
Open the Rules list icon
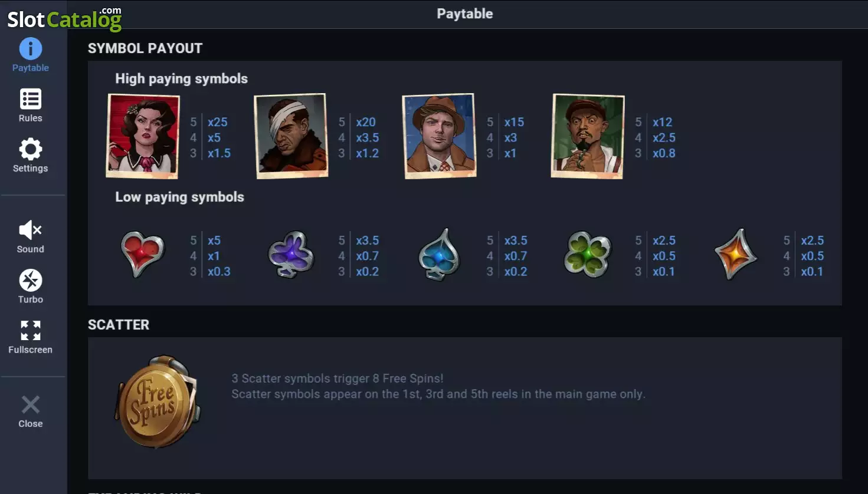31,98
